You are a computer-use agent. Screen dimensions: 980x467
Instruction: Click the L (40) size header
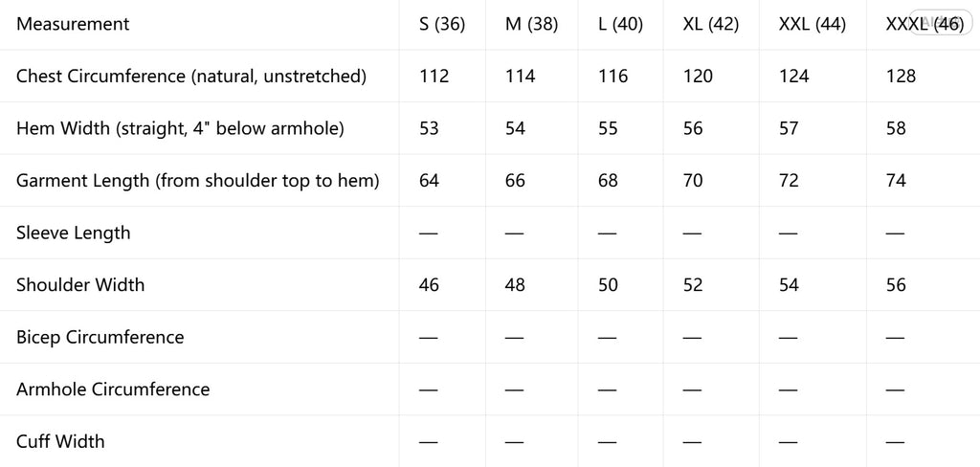(x=620, y=24)
